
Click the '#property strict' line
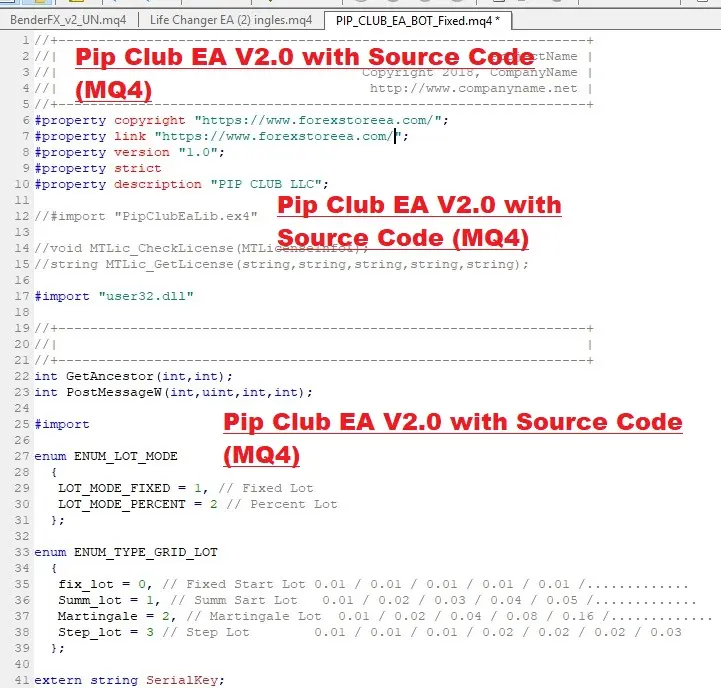(x=98, y=168)
